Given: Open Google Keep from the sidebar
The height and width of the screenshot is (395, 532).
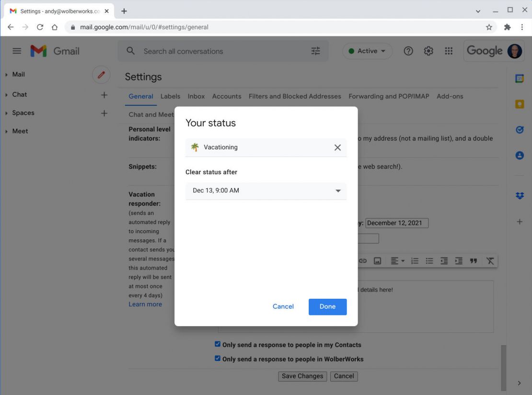Looking at the screenshot, I should (520, 103).
